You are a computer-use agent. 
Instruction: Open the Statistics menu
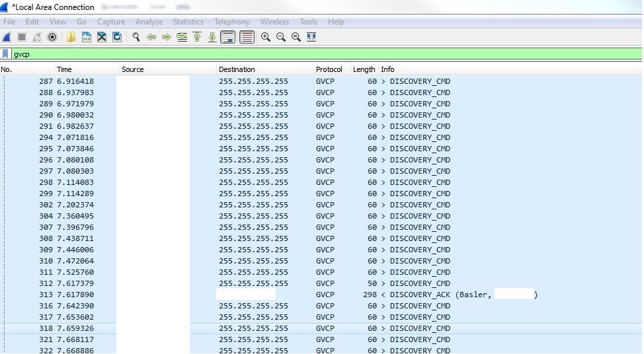[188, 22]
